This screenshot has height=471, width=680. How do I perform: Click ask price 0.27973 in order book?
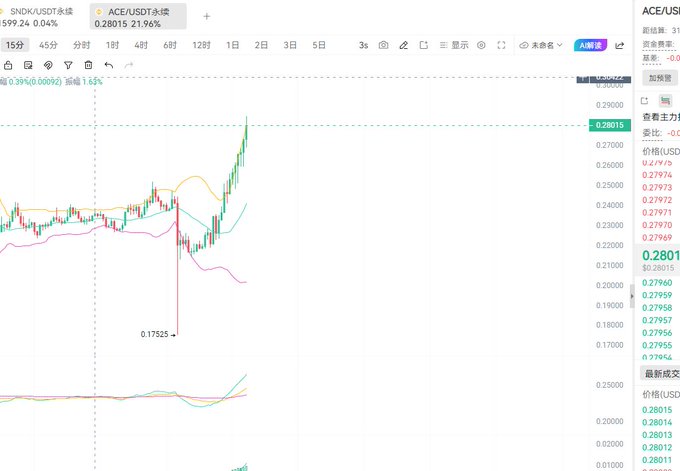click(x=657, y=188)
